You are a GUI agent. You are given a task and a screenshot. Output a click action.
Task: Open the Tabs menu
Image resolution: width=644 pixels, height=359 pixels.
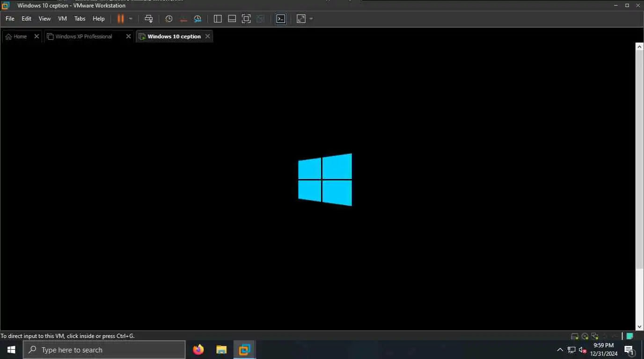tap(80, 19)
